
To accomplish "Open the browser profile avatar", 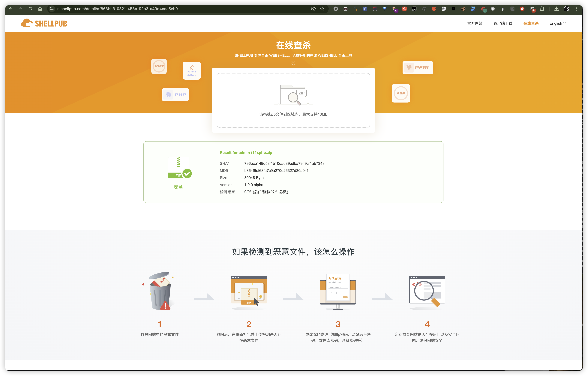I will click(x=566, y=9).
